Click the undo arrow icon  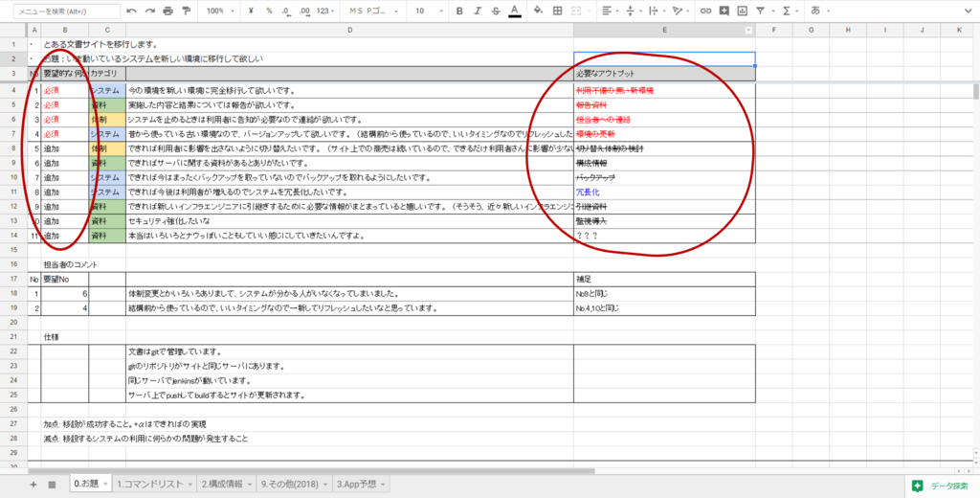[131, 11]
